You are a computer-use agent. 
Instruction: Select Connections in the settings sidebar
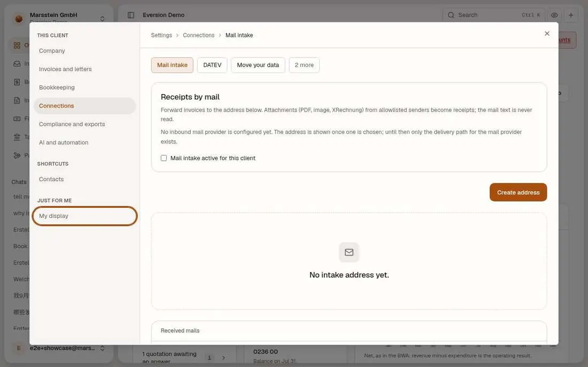pos(85,106)
